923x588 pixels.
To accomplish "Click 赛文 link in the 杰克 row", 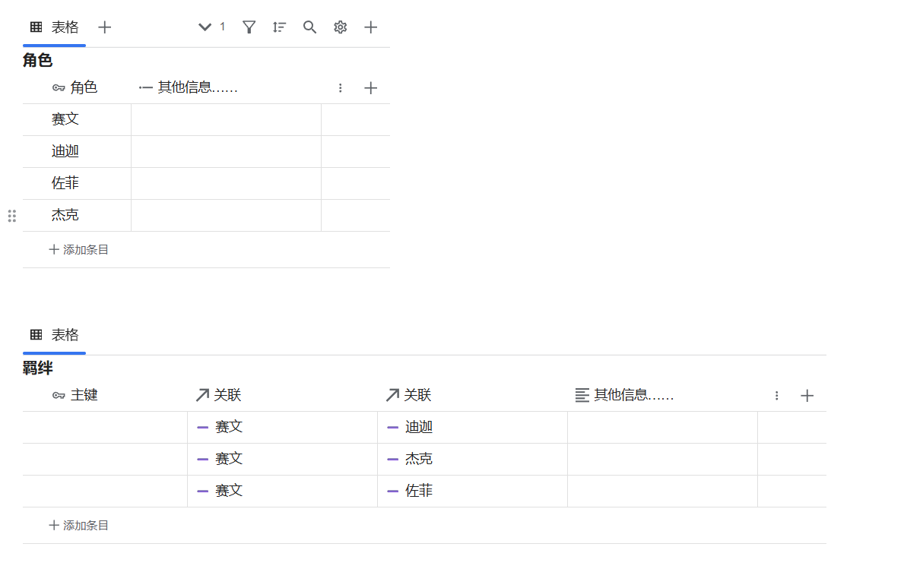I will coord(220,460).
